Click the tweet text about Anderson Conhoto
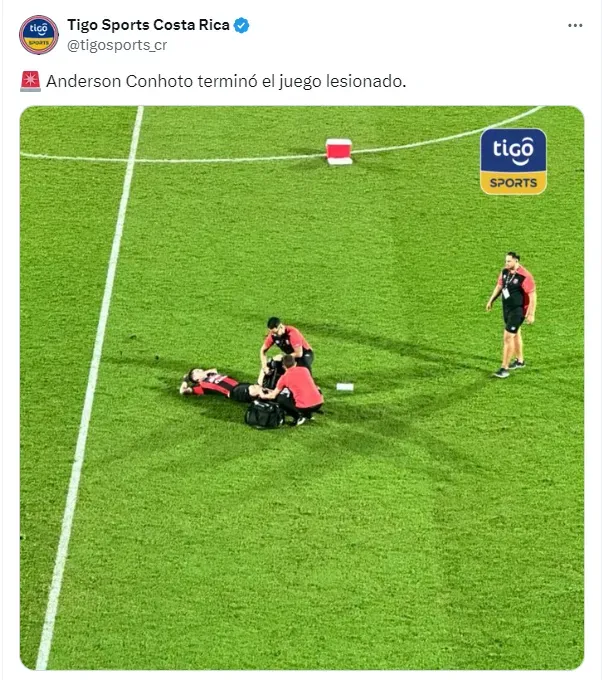 pos(226,82)
